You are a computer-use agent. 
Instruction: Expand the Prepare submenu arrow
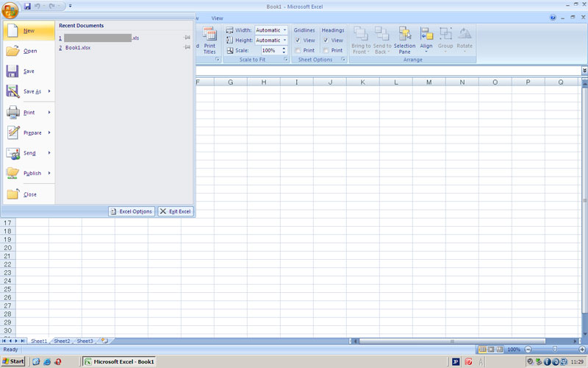[49, 132]
